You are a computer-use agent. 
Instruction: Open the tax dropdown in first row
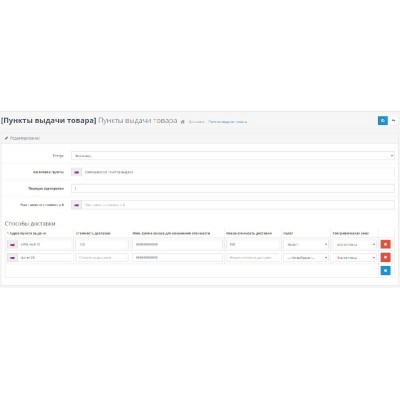point(306,245)
